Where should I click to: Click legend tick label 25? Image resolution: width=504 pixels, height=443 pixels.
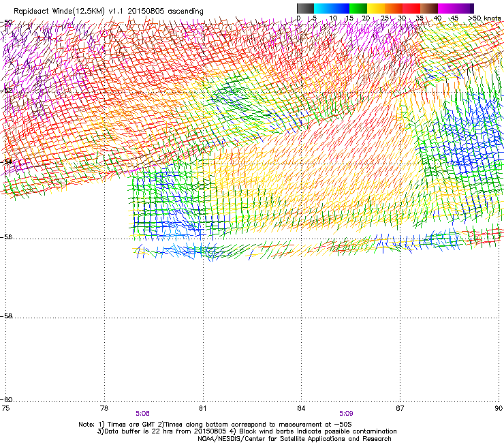[x=385, y=18]
